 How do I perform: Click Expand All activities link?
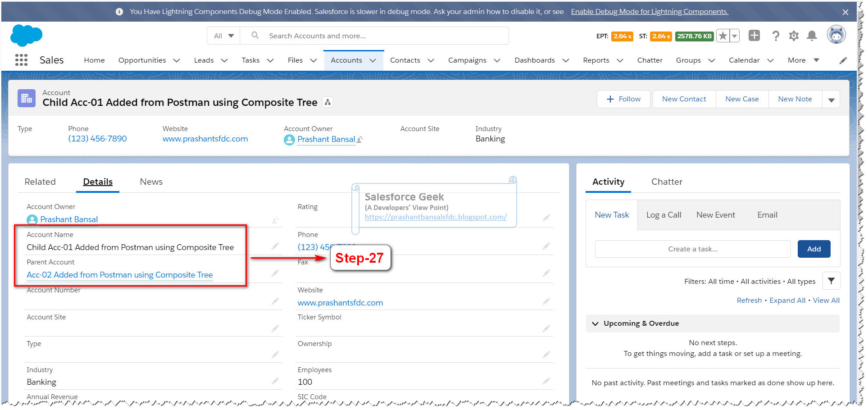[787, 301]
